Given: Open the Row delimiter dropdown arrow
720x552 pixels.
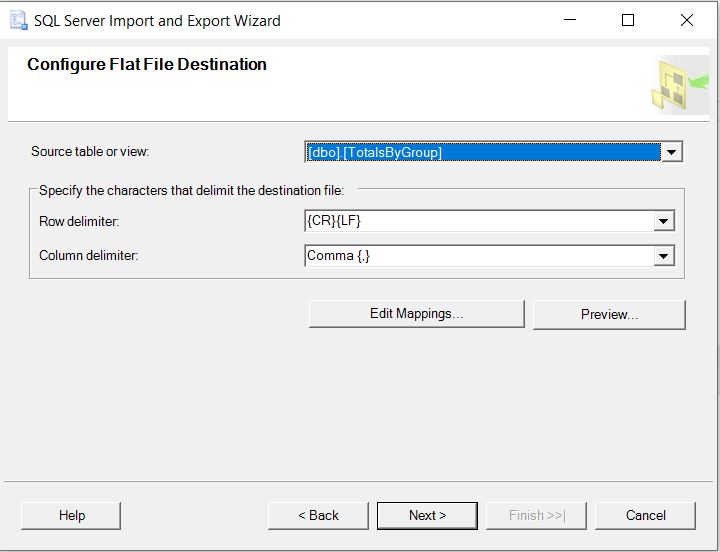Looking at the screenshot, I should click(x=664, y=221).
